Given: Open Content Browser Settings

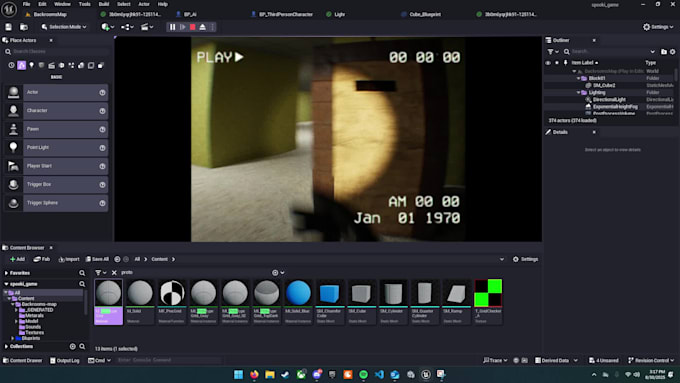Looking at the screenshot, I should (525, 259).
